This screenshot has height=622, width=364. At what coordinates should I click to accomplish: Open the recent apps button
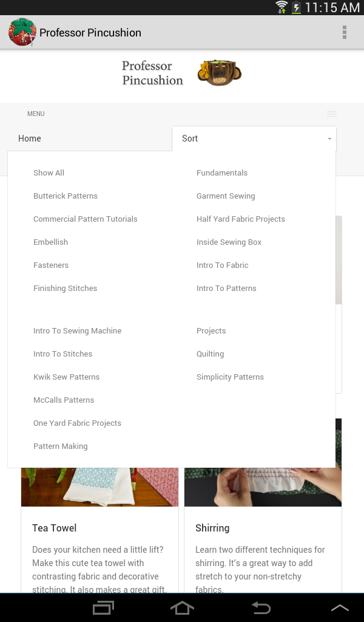point(103,607)
